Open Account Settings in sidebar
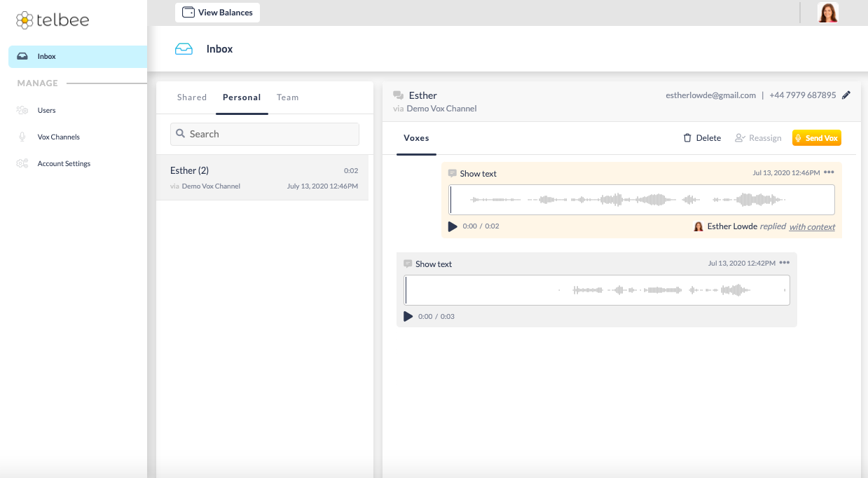This screenshot has width=868, height=478. 64,163
